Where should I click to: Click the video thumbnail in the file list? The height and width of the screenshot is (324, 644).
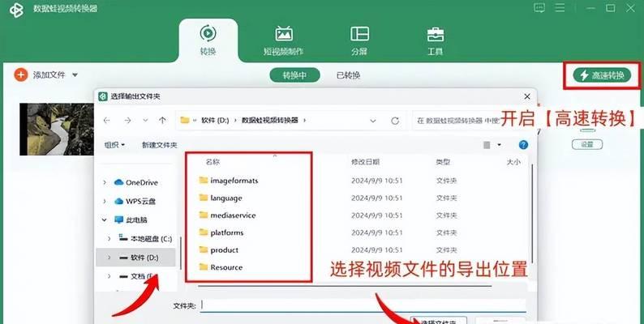[57, 129]
